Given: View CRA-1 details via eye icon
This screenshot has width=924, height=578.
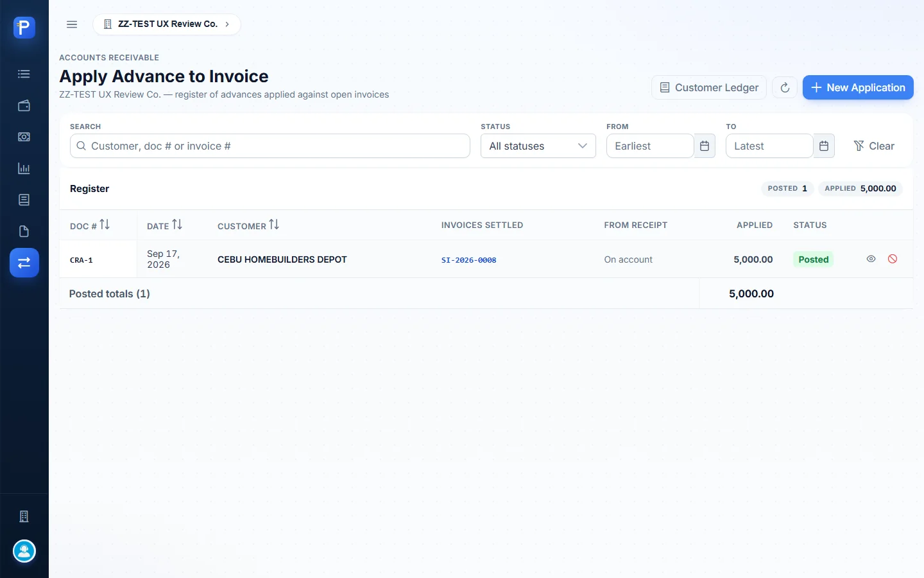Looking at the screenshot, I should pyautogui.click(x=871, y=259).
